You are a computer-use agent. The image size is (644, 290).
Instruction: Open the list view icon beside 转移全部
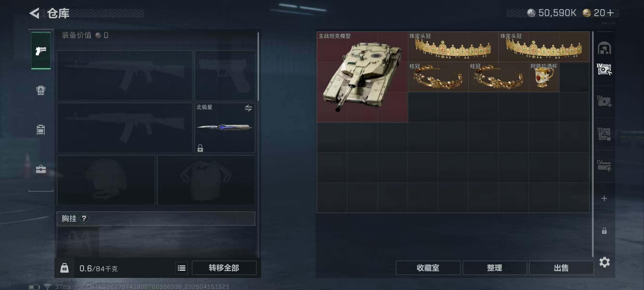pos(181,268)
